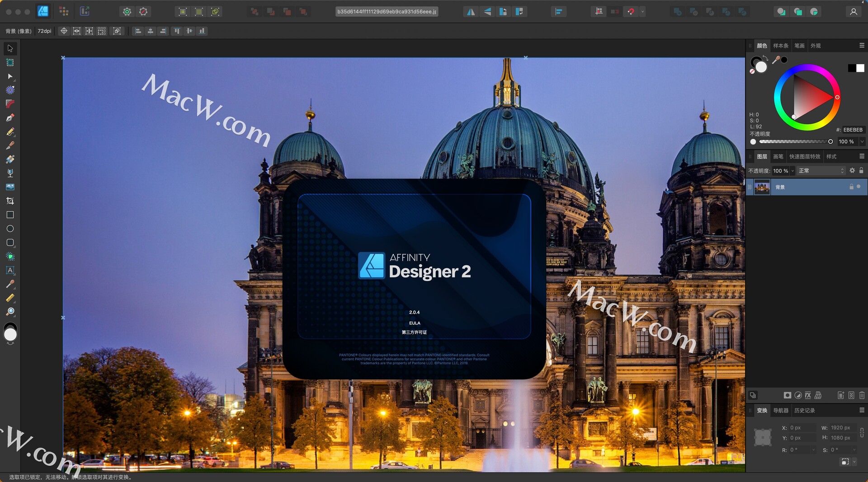Select the Node tool (white arrow)
Image resolution: width=868 pixels, height=482 pixels.
click(10, 76)
